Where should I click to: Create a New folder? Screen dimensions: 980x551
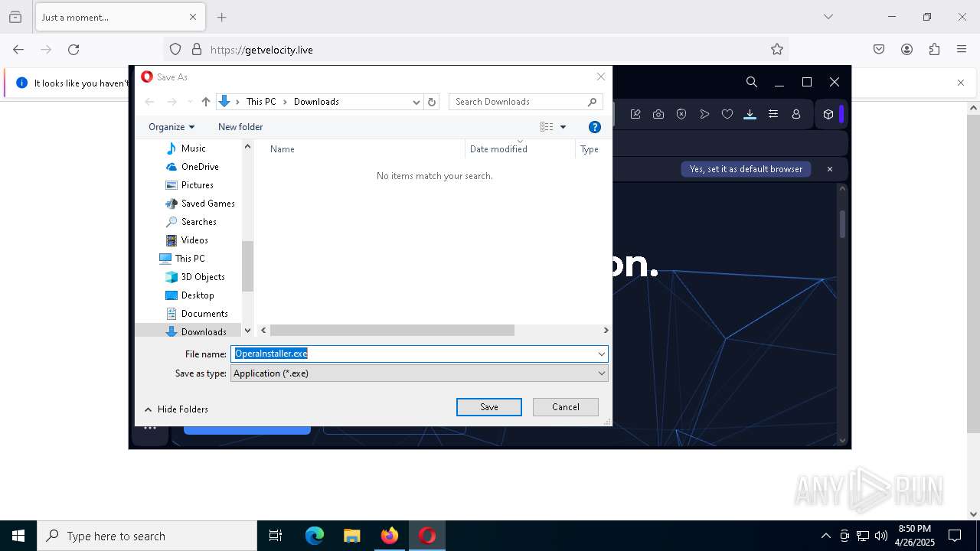240,127
